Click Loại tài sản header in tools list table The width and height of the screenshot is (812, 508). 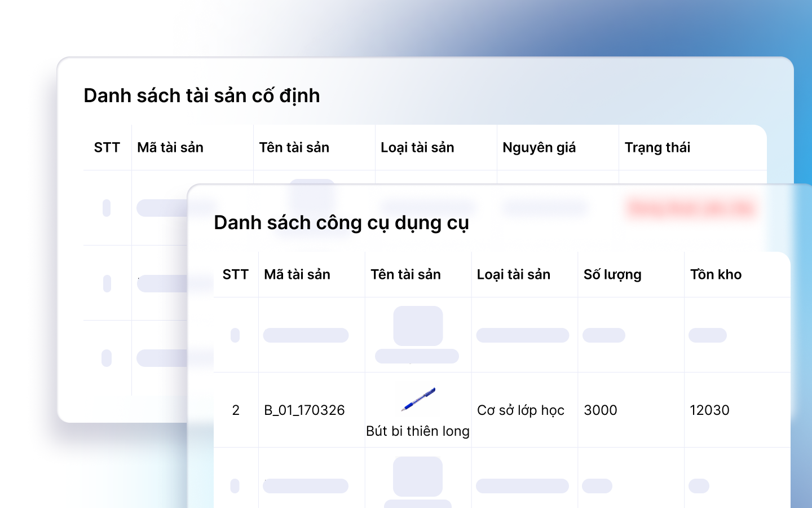513,275
